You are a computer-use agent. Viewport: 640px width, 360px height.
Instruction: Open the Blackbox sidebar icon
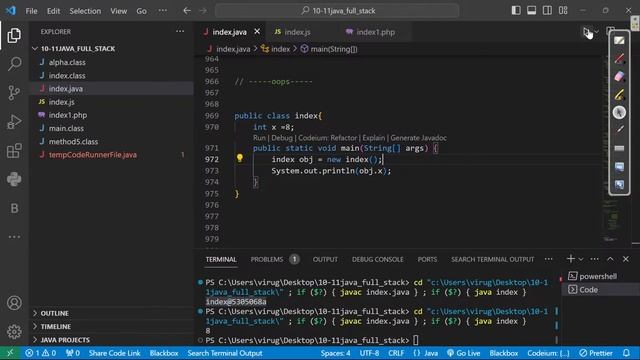14,208
